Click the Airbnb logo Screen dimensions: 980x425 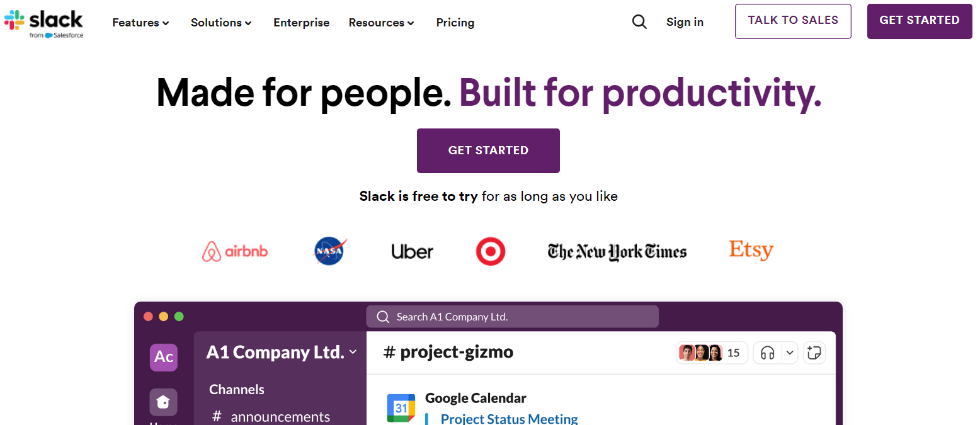point(235,250)
